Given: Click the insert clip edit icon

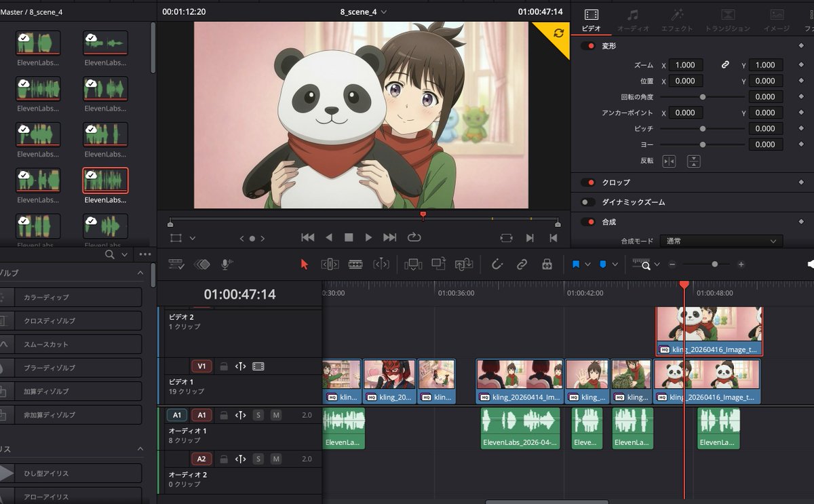Looking at the screenshot, I should coord(412,265).
